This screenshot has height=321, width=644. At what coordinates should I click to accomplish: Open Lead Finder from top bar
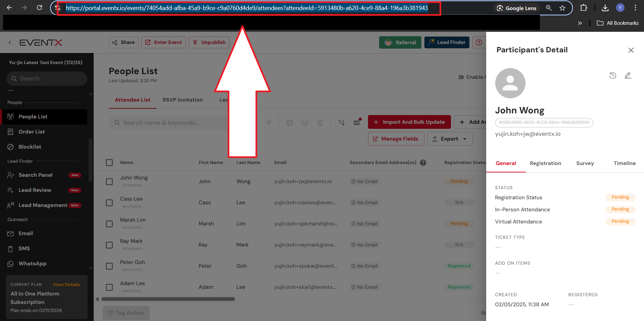coord(447,42)
